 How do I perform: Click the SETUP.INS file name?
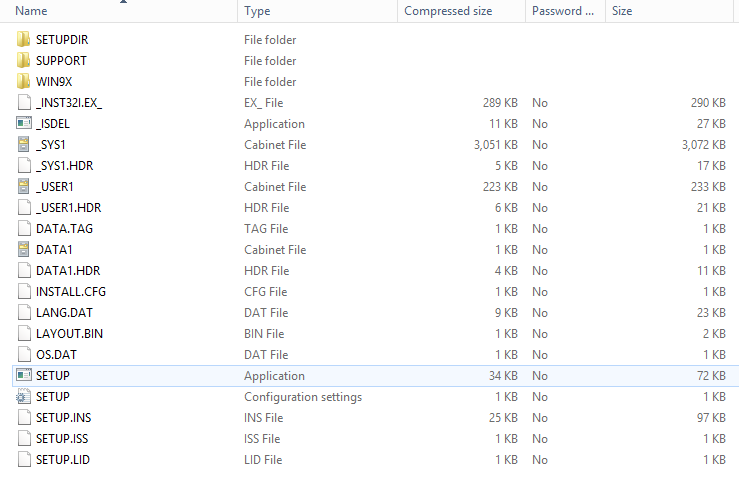[63, 418]
